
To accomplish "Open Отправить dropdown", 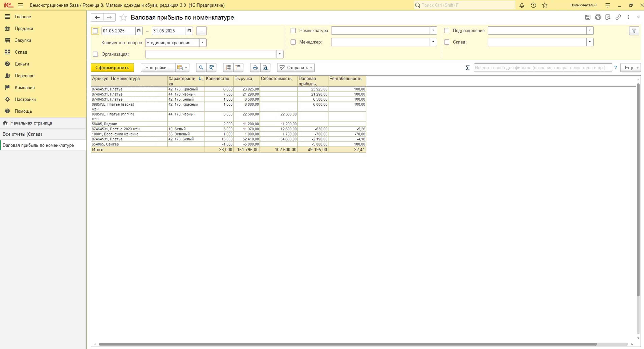I will coord(296,68).
